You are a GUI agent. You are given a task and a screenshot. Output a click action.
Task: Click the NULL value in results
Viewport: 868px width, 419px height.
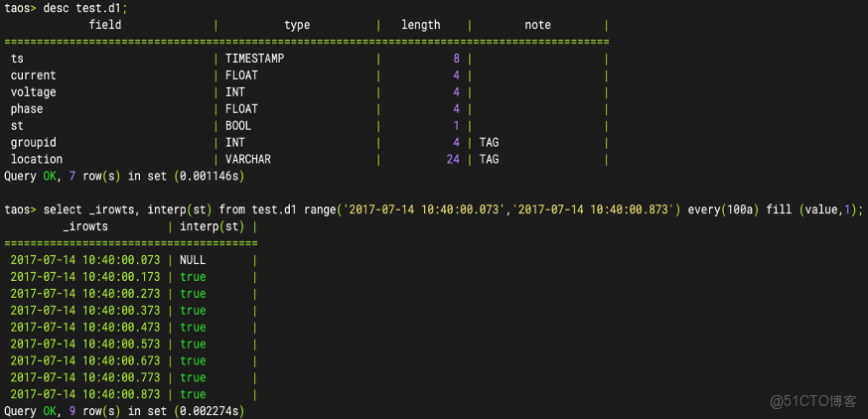click(x=193, y=260)
